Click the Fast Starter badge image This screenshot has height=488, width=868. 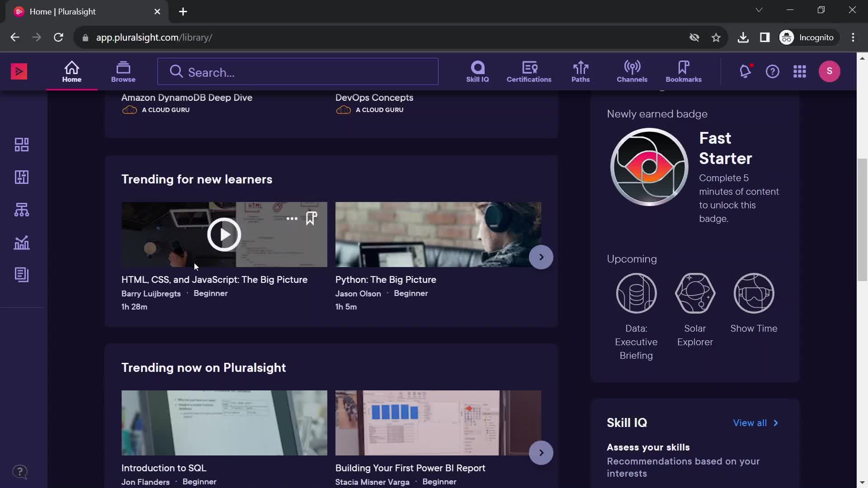[649, 167]
